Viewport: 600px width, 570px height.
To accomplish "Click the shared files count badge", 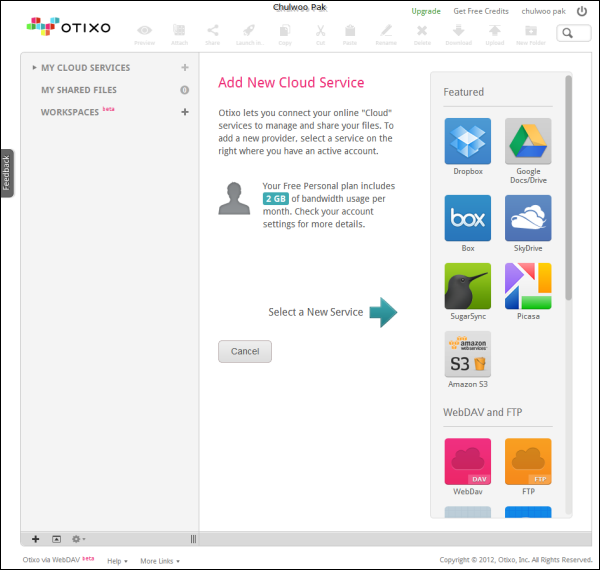I will pyautogui.click(x=184, y=90).
